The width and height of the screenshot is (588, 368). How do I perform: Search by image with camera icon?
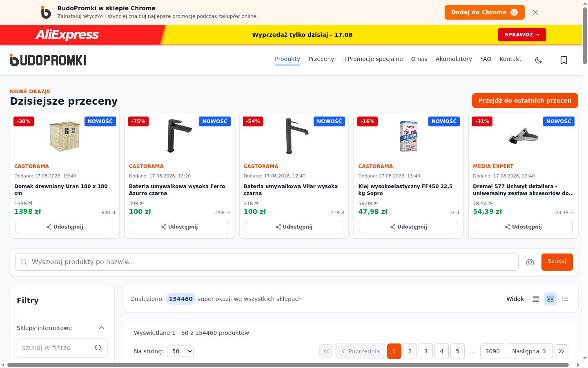tap(530, 262)
